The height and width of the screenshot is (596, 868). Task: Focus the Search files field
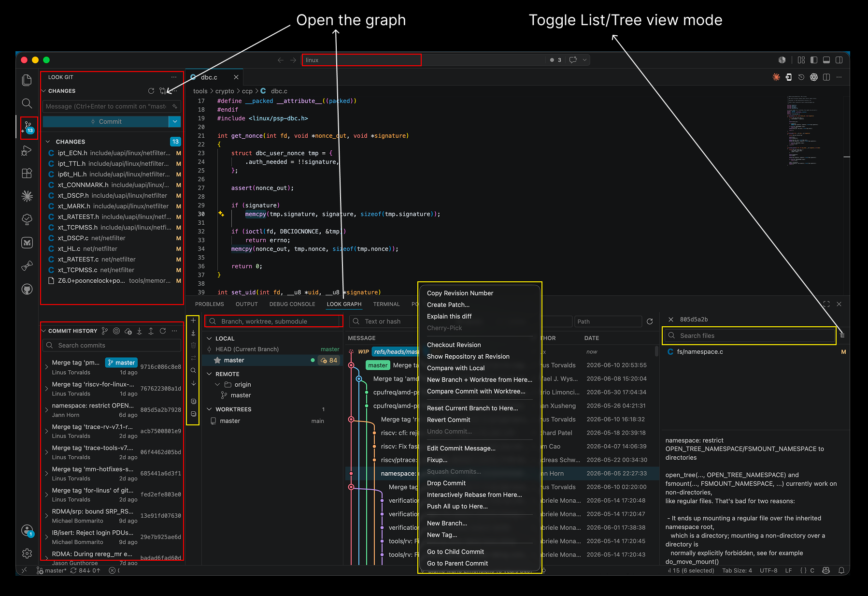[750, 335]
